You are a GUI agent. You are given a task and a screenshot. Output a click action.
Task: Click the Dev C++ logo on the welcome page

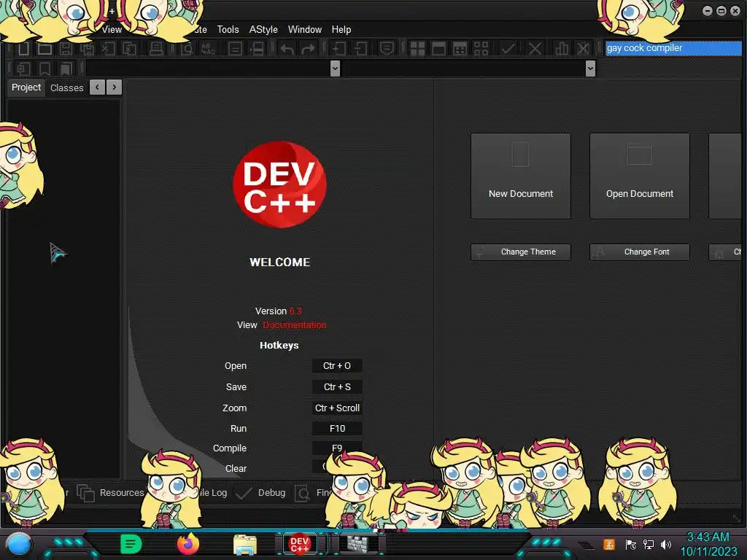(279, 184)
